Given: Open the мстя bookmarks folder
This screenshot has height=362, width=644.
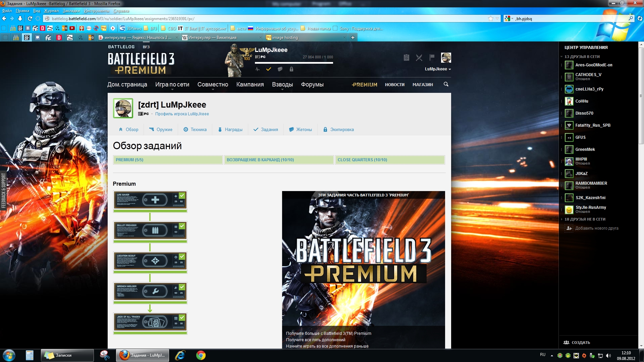Looking at the screenshot, I should coord(238,28).
